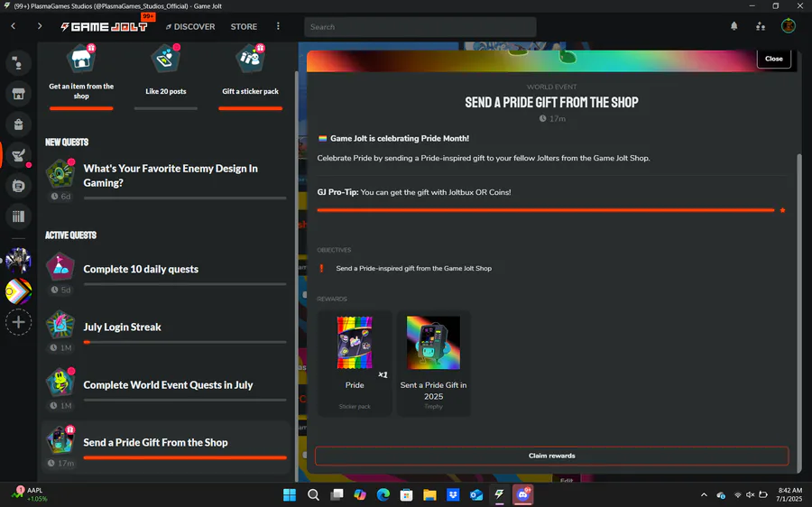Open the user avatar menu
Screen dimensions: 812x507
[x=789, y=25]
